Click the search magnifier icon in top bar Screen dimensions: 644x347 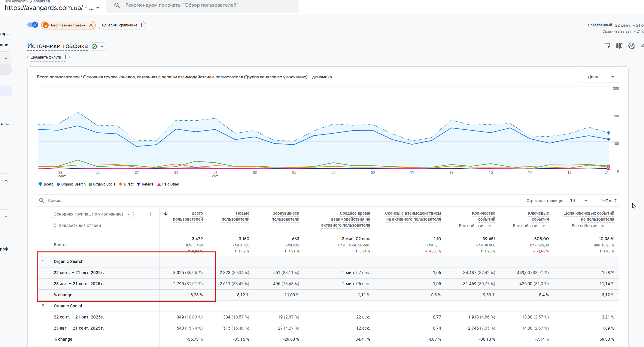[117, 5]
